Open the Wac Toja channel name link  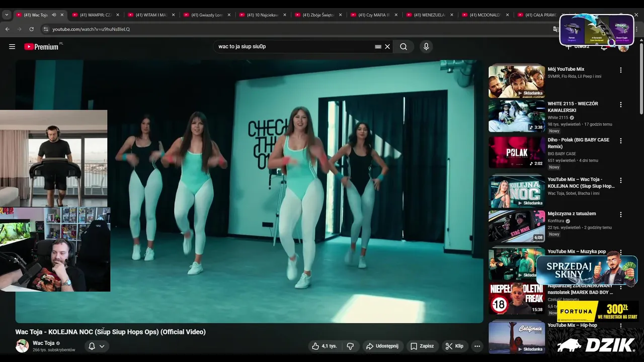(43, 343)
